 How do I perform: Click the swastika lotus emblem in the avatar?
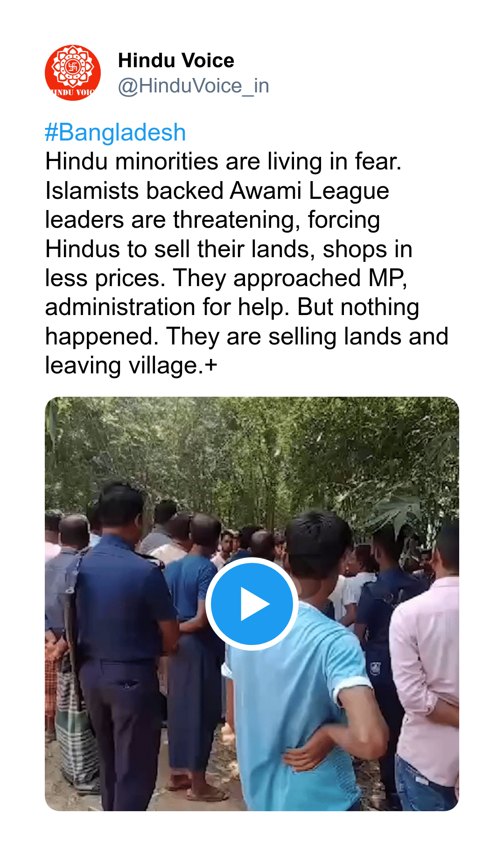point(73,67)
